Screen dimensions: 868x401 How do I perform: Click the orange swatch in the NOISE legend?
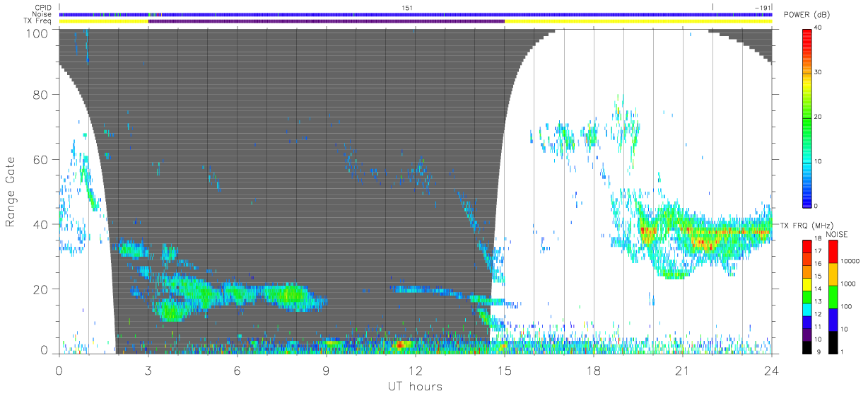[x=833, y=274]
